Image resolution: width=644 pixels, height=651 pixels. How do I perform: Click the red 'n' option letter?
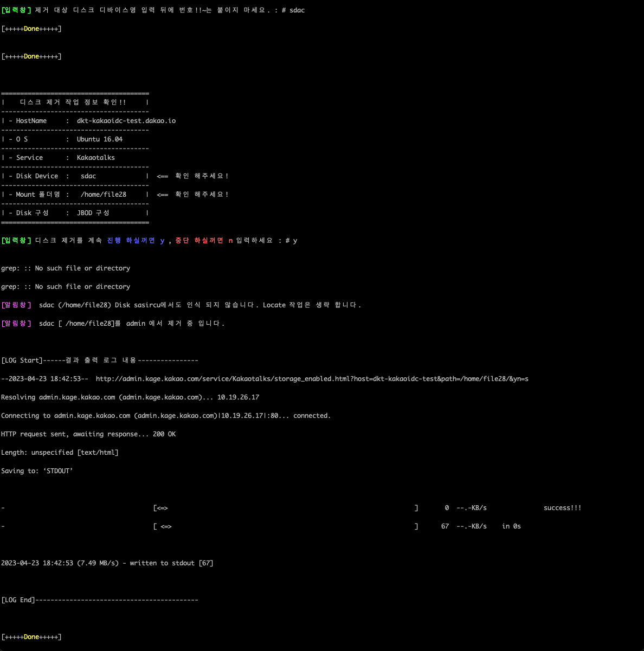point(230,241)
